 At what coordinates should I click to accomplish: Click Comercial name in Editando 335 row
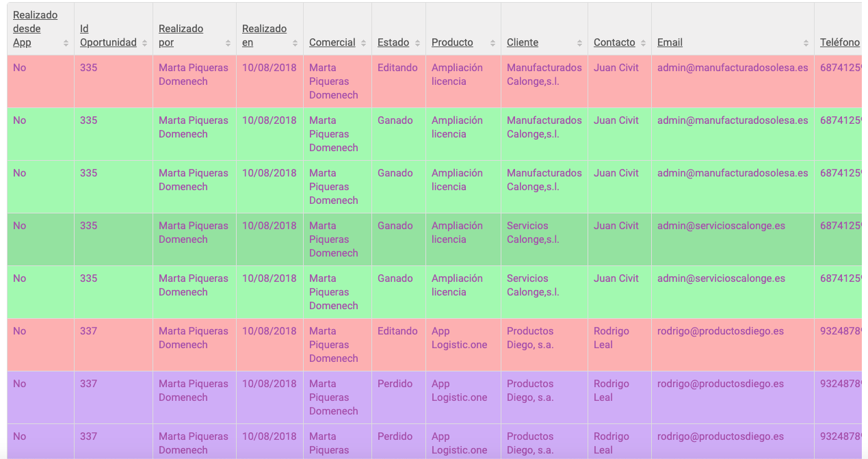coord(334,81)
